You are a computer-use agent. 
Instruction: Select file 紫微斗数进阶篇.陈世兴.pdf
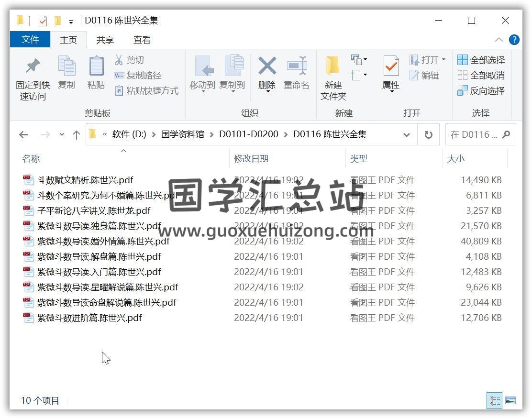click(89, 318)
